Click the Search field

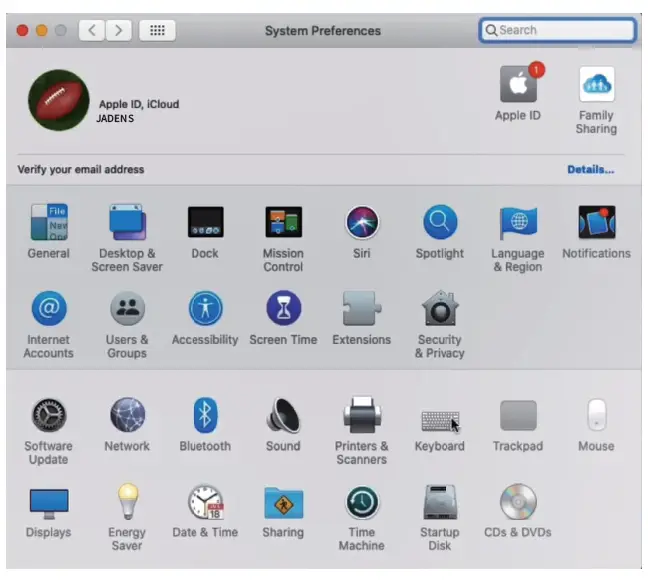point(557,30)
